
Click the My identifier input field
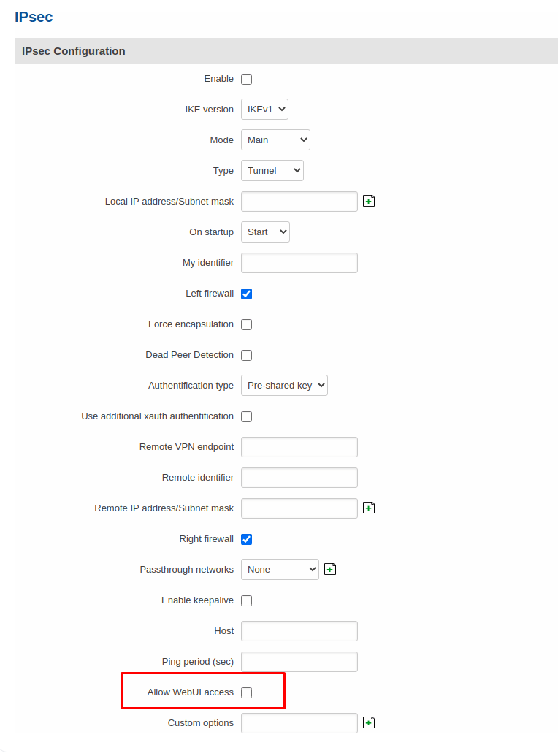tap(299, 263)
